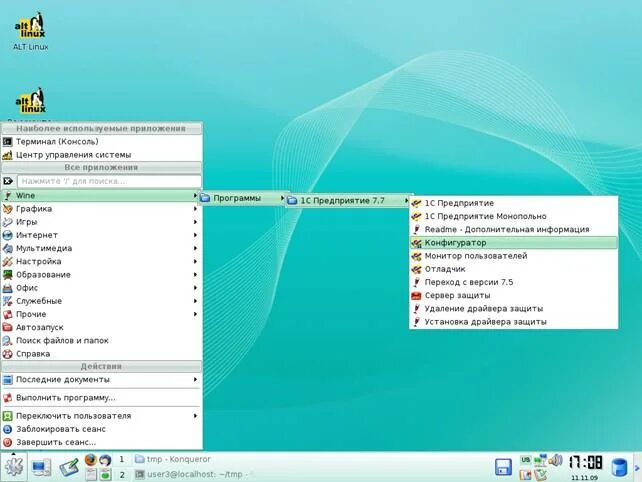Switch to virtual desktop 1

tap(122, 459)
